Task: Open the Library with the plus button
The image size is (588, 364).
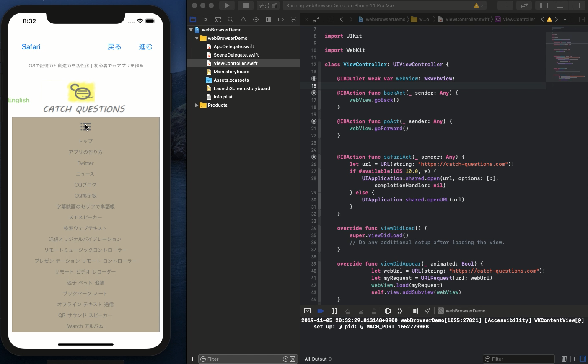Action: pyautogui.click(x=505, y=5)
